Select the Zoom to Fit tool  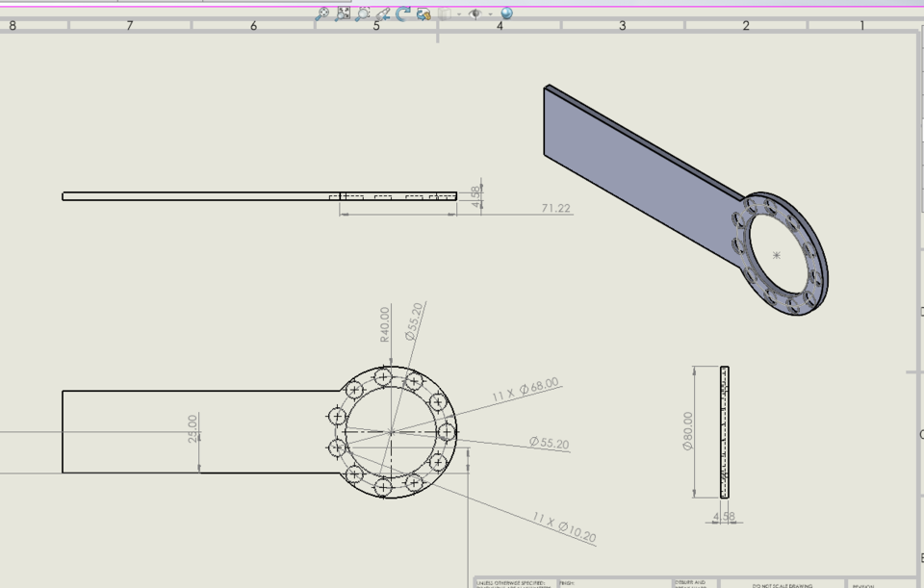tap(344, 13)
